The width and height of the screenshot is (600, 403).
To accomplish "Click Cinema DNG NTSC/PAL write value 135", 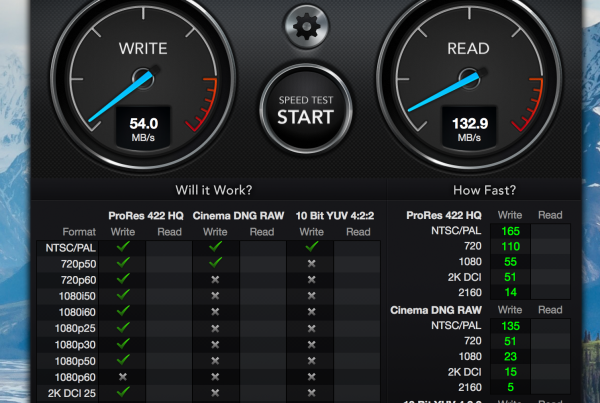I will pos(510,326).
